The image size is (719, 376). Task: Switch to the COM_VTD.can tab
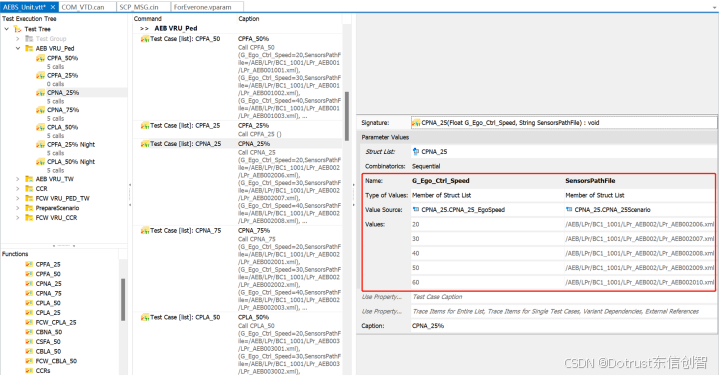(83, 7)
